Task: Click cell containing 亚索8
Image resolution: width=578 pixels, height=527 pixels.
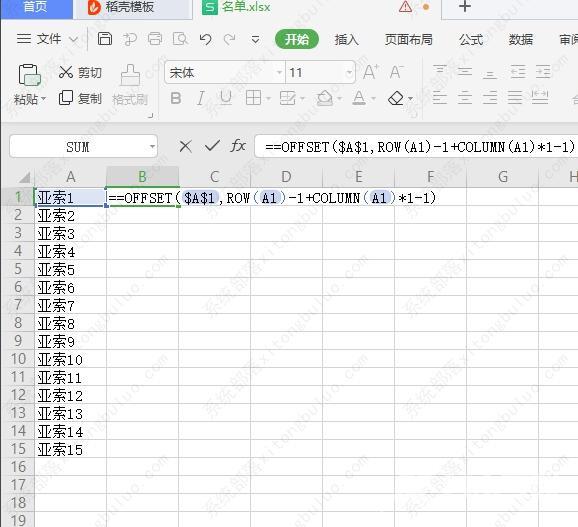Action: (x=70, y=323)
